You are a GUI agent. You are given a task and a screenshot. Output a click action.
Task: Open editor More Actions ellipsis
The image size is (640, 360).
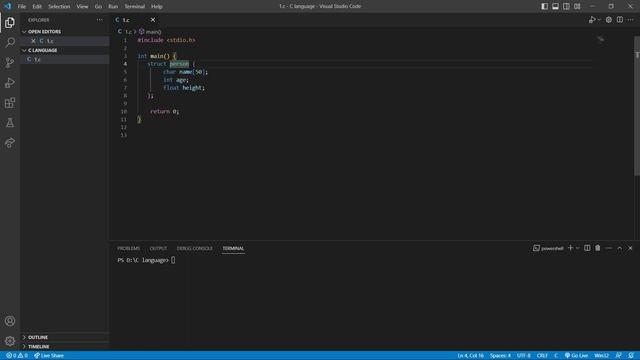point(631,20)
